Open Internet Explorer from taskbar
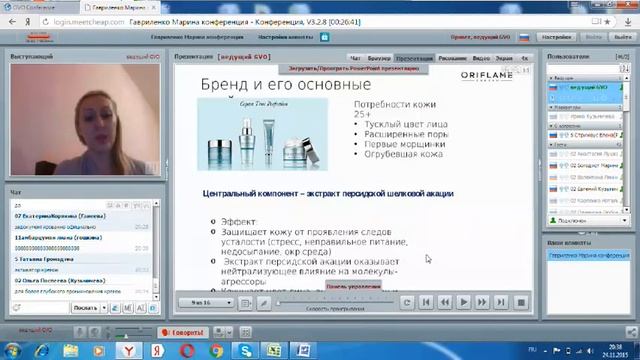 [x=42, y=351]
